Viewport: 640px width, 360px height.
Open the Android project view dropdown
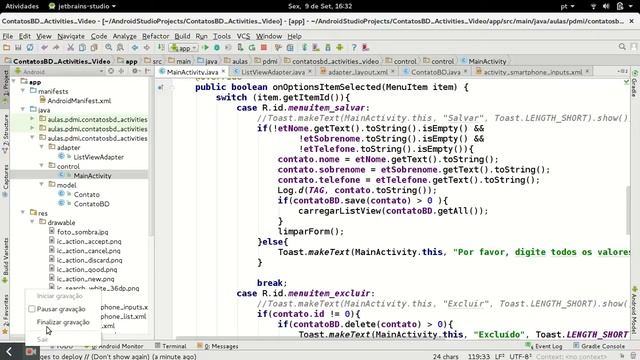pyautogui.click(x=60, y=72)
